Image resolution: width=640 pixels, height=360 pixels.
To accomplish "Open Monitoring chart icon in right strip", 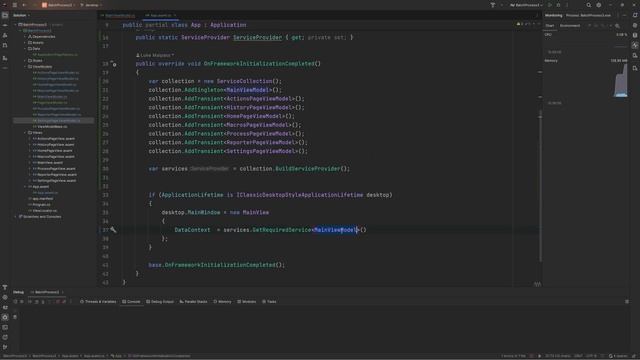I will tap(635, 45).
